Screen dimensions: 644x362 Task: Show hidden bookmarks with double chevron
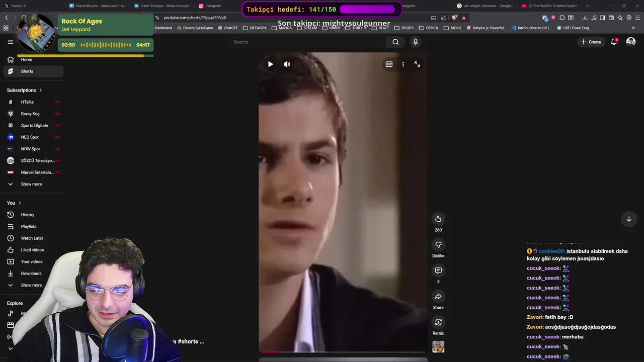(633, 28)
